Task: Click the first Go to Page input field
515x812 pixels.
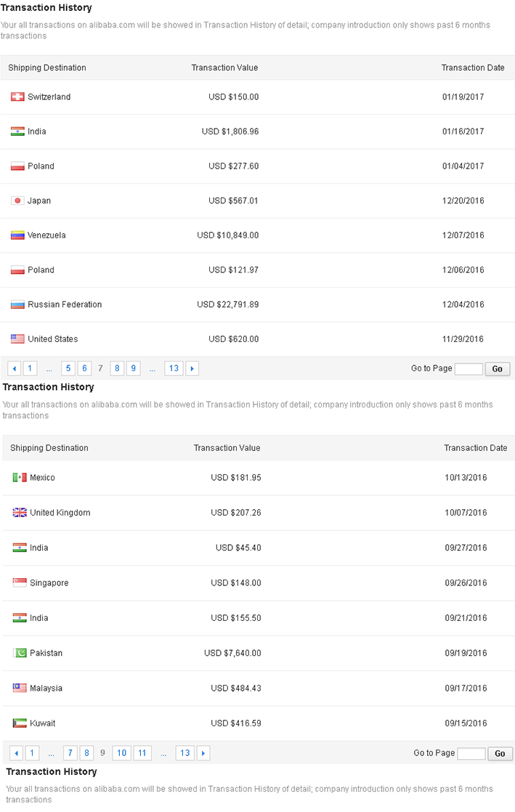Action: pyautogui.click(x=469, y=369)
